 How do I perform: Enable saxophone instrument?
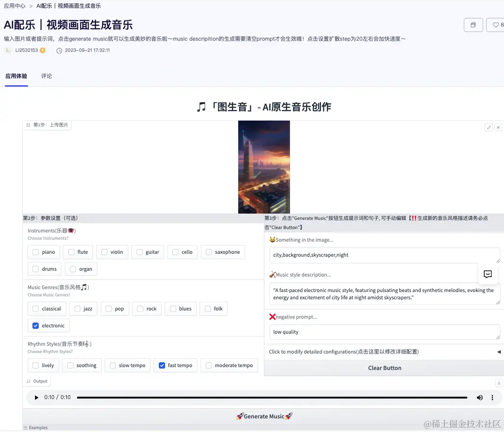[209, 252]
